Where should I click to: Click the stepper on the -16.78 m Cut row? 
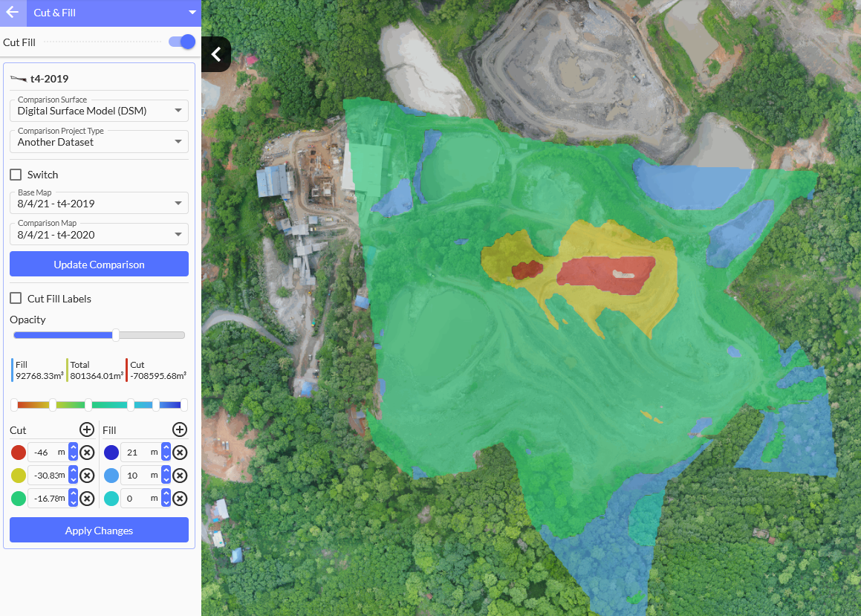[73, 499]
